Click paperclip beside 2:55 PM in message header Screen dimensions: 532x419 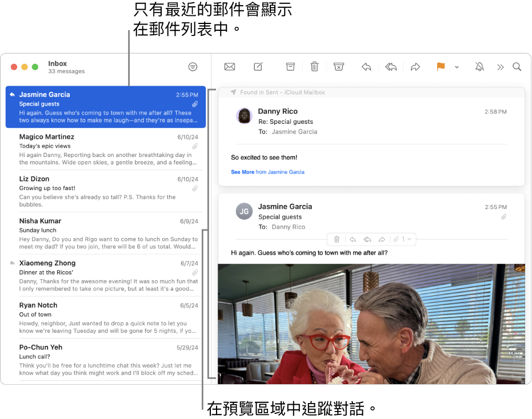point(503,216)
